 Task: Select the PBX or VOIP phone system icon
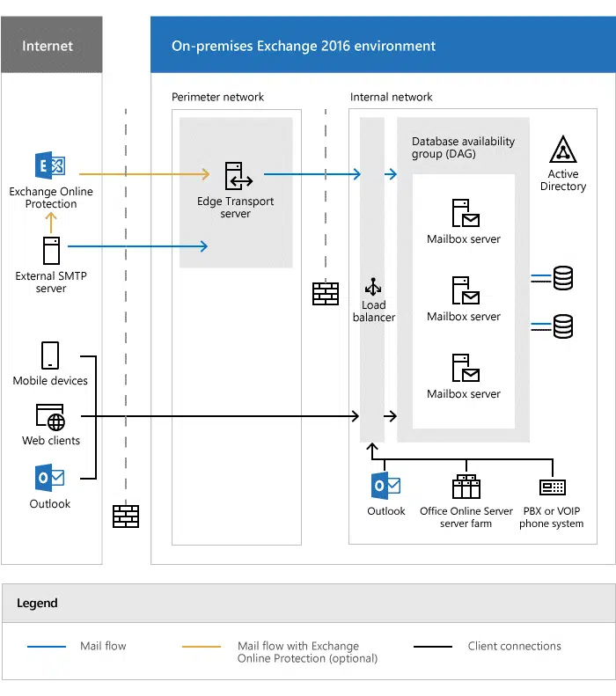click(x=552, y=487)
